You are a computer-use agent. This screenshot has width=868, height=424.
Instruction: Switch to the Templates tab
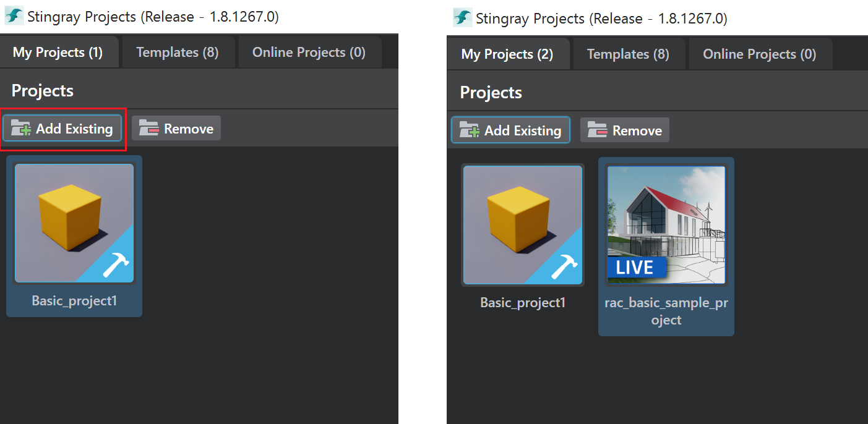[178, 52]
